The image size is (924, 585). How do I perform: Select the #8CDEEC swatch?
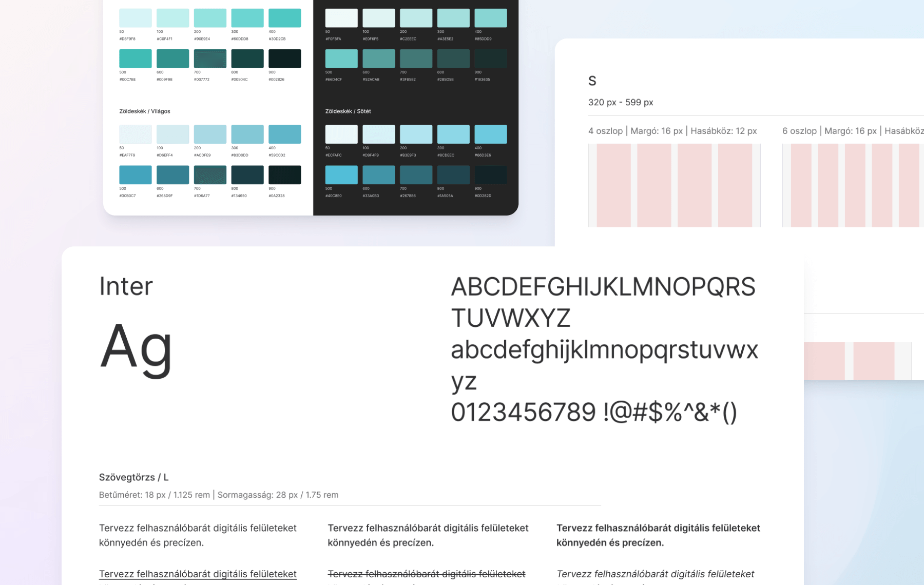(x=453, y=134)
